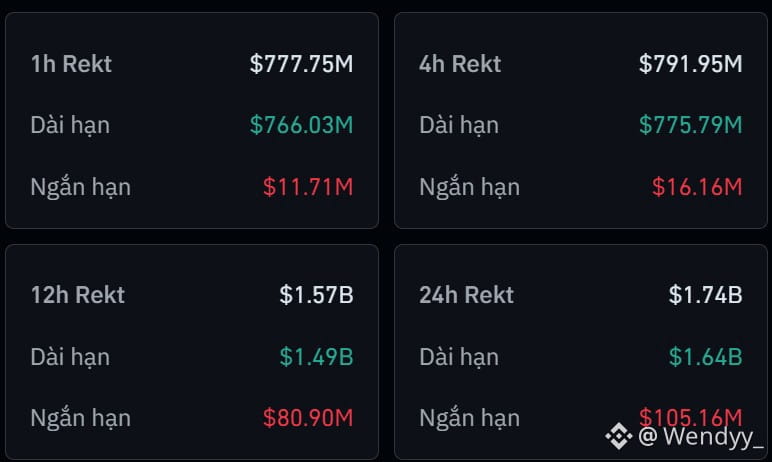772x462 pixels.
Task: Click the $777.75M 1h total value
Action: pos(301,64)
